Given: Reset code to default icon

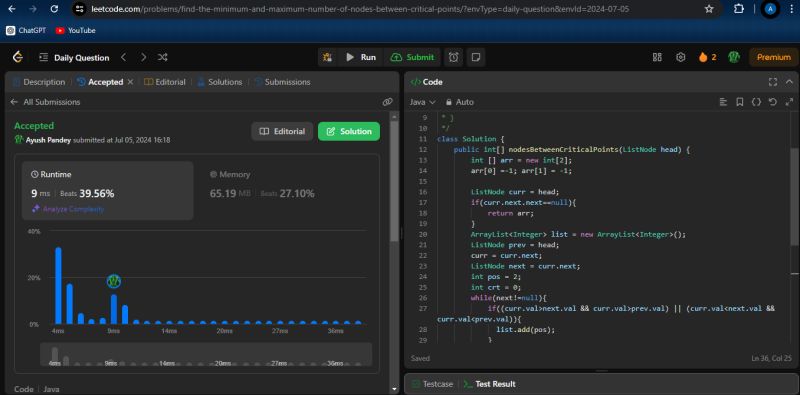Looking at the screenshot, I should [772, 102].
